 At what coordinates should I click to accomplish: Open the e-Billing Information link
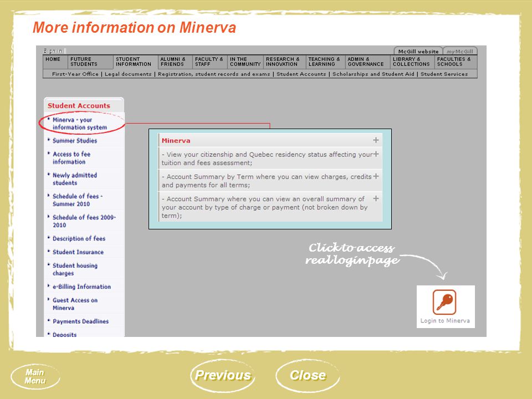81,287
